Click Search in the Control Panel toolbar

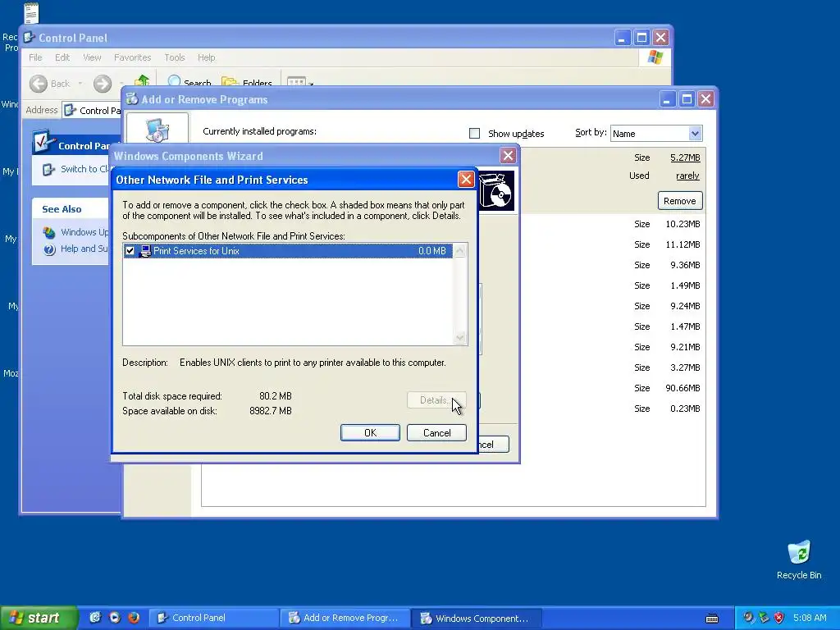click(189, 82)
